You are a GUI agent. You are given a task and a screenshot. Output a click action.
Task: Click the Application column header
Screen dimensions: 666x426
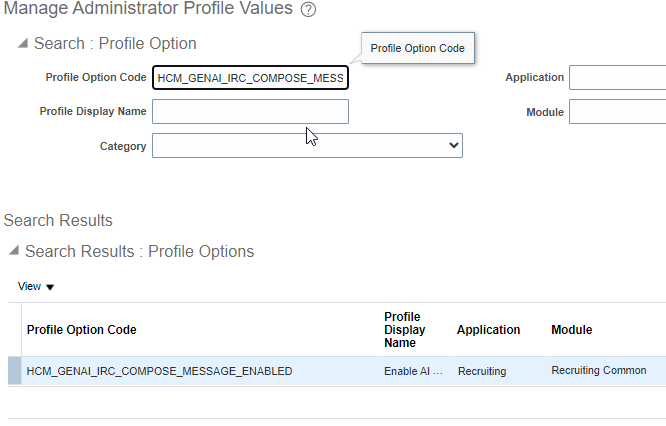coord(488,330)
